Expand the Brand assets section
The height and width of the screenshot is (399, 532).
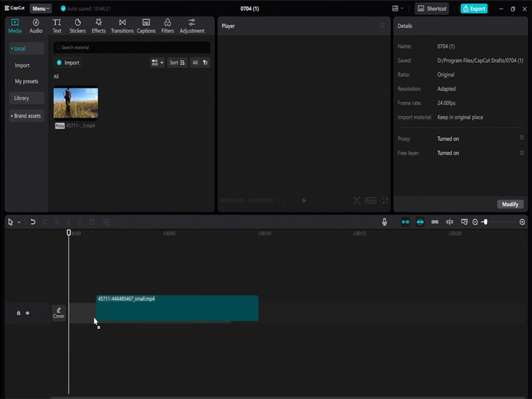[26, 115]
